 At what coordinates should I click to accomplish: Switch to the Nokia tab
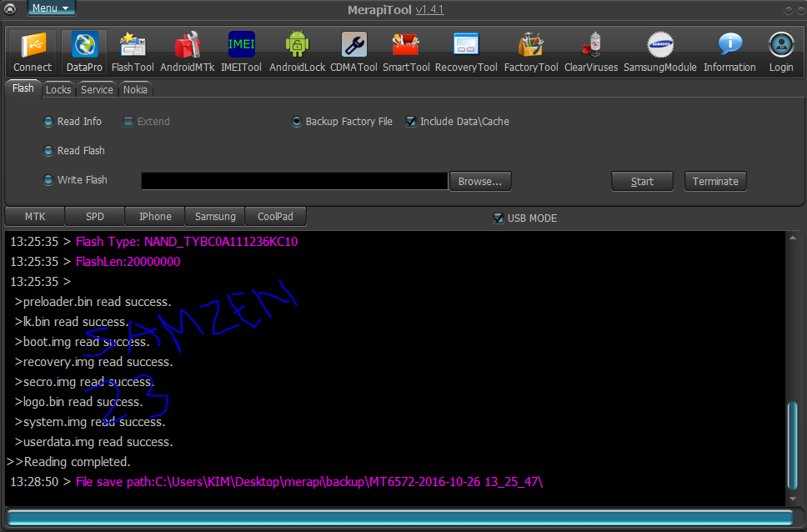tap(135, 90)
